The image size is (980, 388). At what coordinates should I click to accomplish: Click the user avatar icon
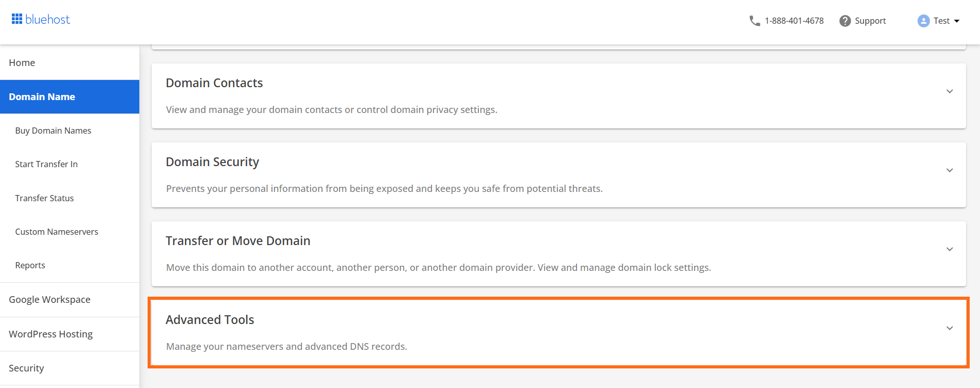pyautogui.click(x=923, y=21)
